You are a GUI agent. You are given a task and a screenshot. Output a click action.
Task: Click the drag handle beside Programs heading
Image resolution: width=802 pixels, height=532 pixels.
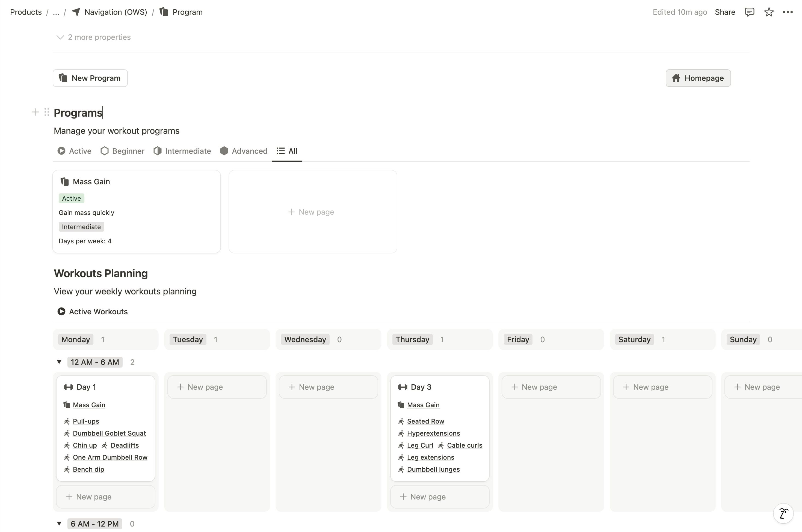point(47,112)
